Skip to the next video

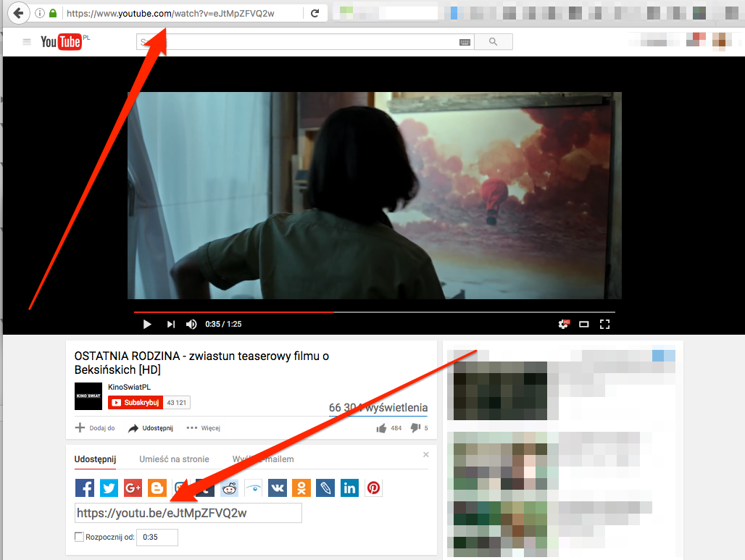pyautogui.click(x=170, y=324)
